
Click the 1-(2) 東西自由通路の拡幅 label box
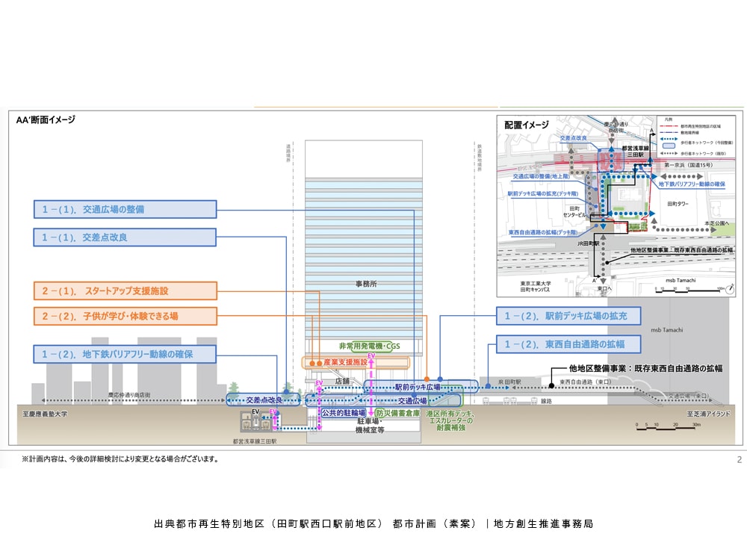tap(568, 344)
